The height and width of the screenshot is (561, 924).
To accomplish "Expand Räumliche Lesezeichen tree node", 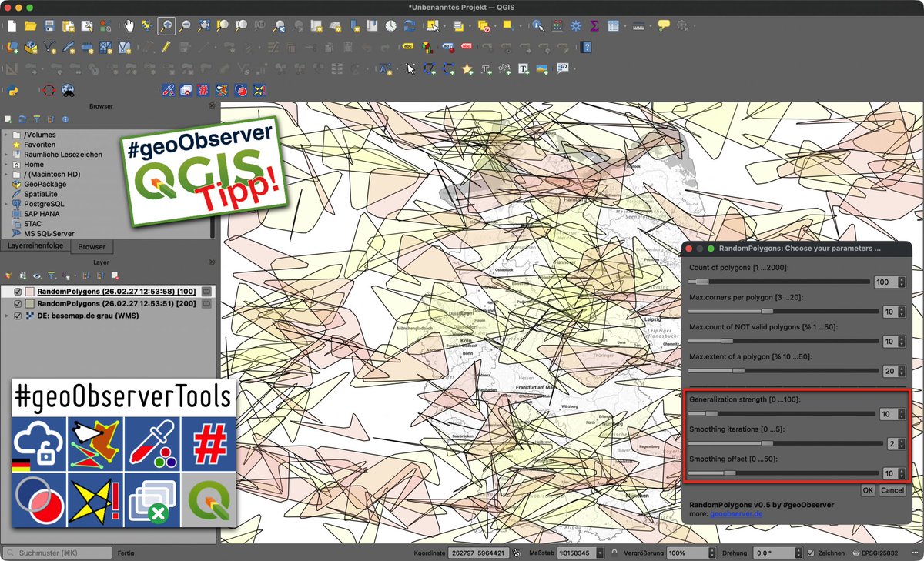I will pos(6,155).
